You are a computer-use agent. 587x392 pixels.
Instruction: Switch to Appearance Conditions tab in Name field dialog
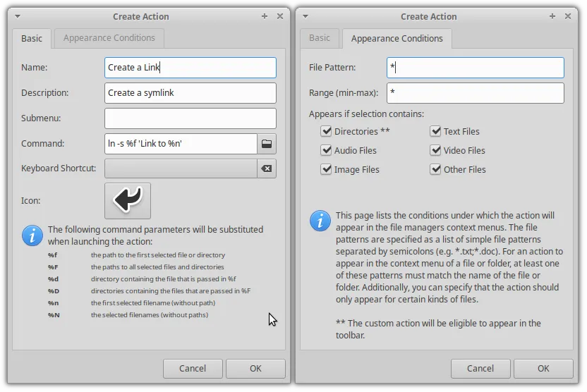coord(109,38)
